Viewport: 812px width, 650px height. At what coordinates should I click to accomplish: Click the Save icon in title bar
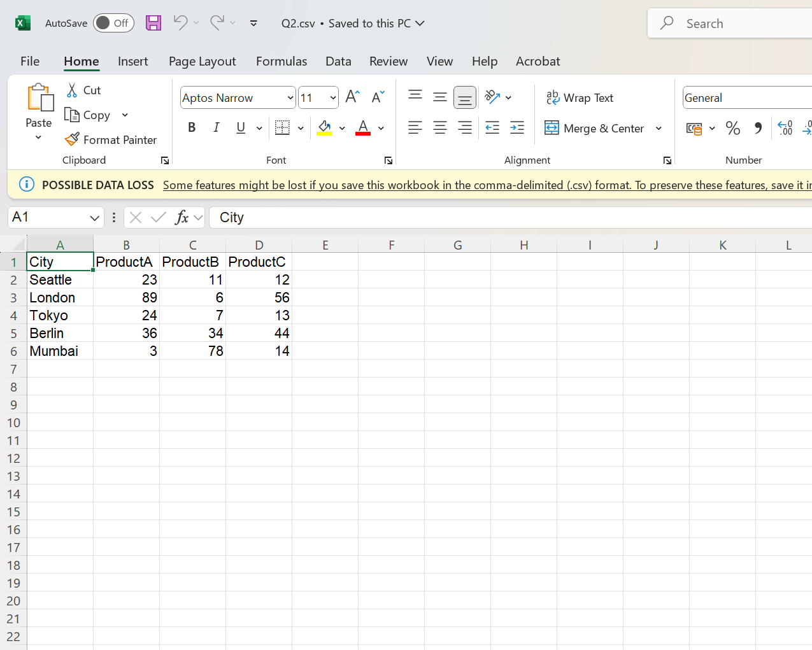(153, 24)
